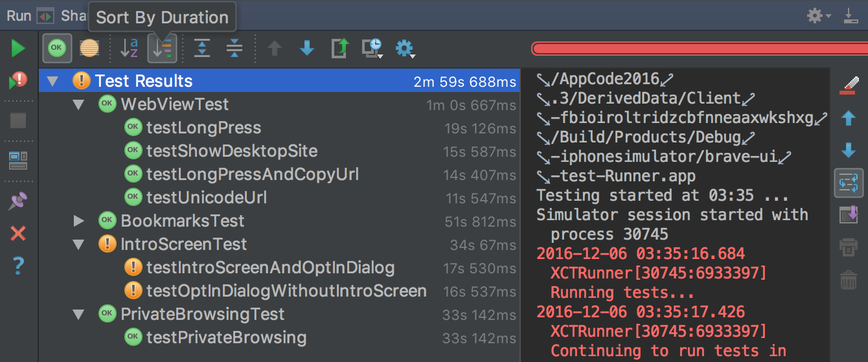This screenshot has height=362, width=868.
Task: Expand all test nodes
Action: click(x=202, y=48)
